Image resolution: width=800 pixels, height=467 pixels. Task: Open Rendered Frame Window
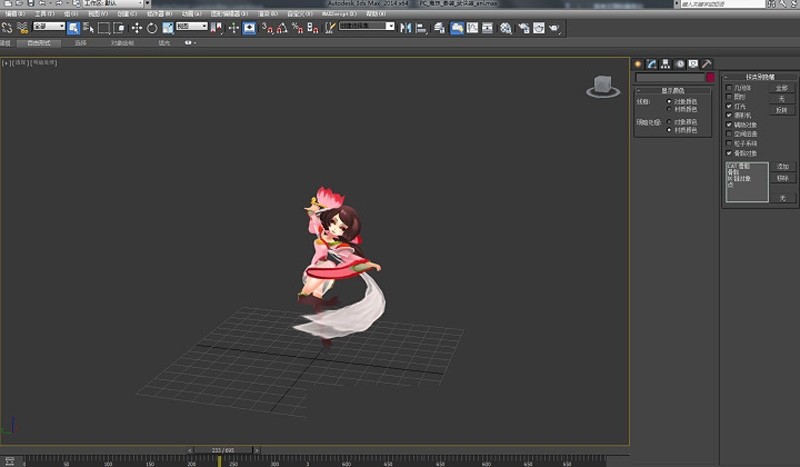[x=539, y=28]
